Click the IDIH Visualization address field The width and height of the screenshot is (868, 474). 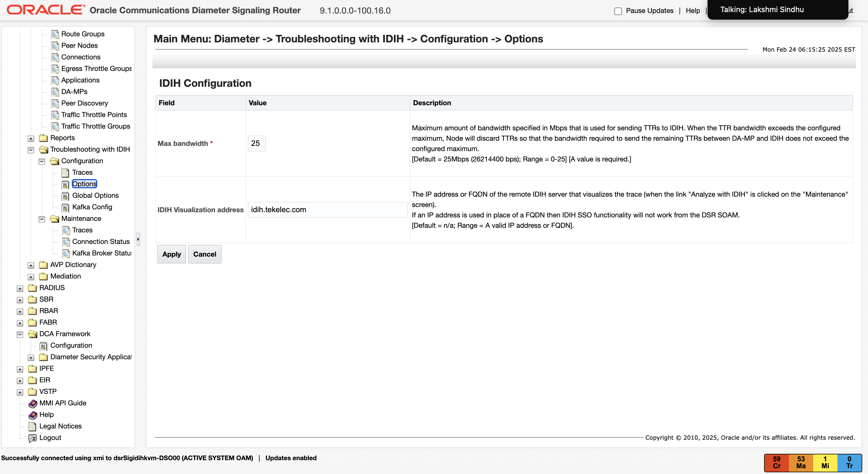[328, 210]
